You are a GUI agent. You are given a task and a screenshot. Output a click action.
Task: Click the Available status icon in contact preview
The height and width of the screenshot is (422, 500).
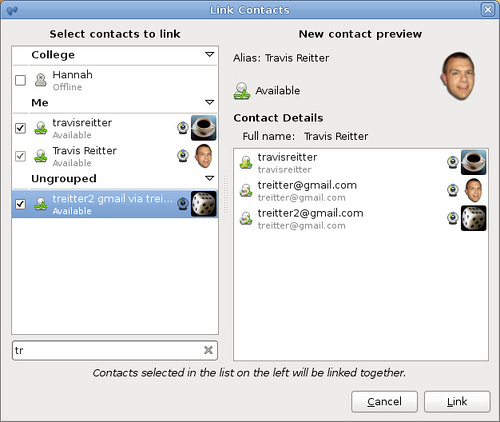tap(241, 91)
